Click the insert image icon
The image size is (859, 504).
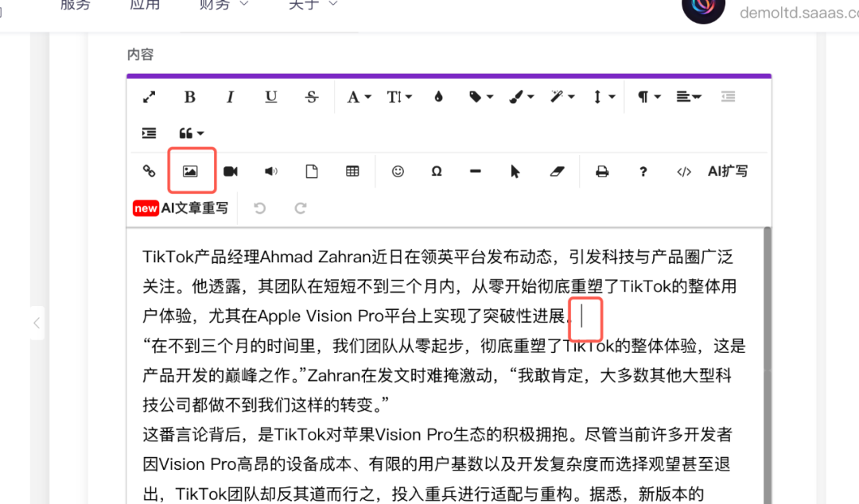pyautogui.click(x=190, y=171)
